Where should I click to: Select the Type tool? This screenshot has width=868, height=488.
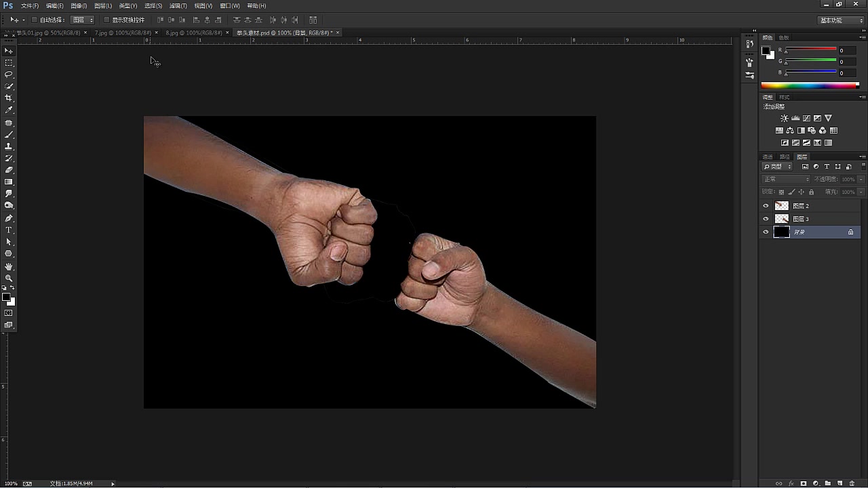[x=9, y=230]
